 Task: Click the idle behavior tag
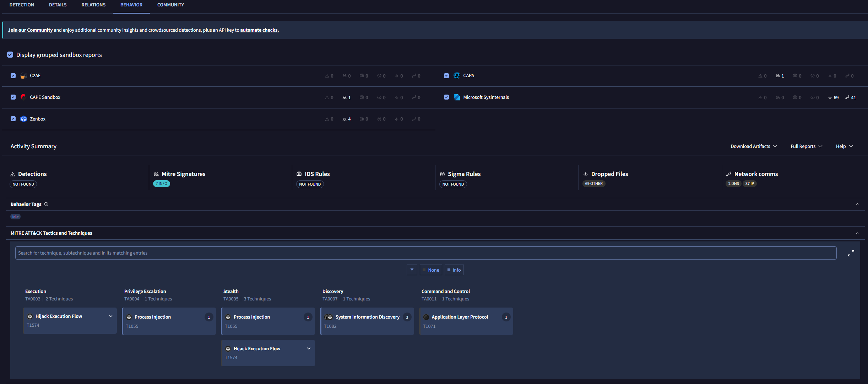click(x=15, y=217)
